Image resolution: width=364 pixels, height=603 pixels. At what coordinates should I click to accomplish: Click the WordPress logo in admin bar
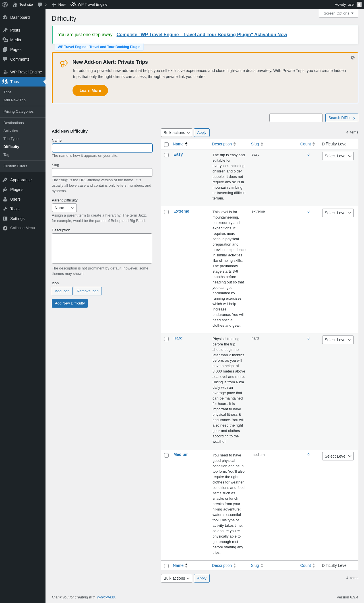point(5,5)
